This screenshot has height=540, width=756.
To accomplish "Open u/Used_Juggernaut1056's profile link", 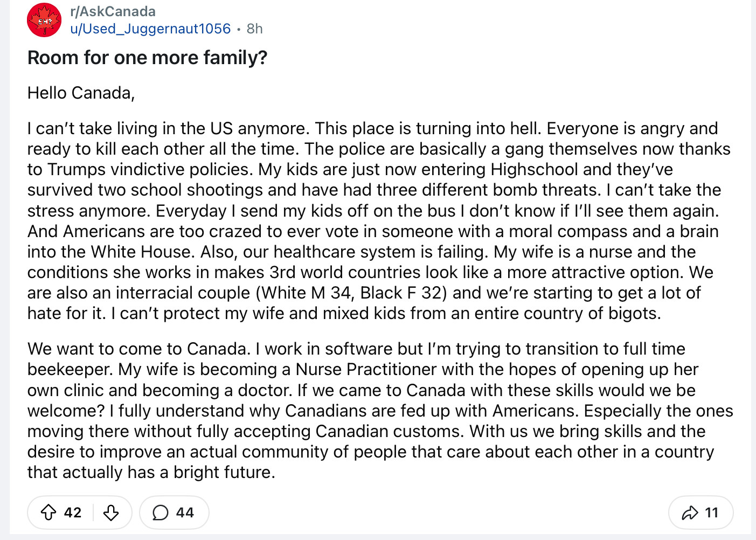I will coord(150,29).
